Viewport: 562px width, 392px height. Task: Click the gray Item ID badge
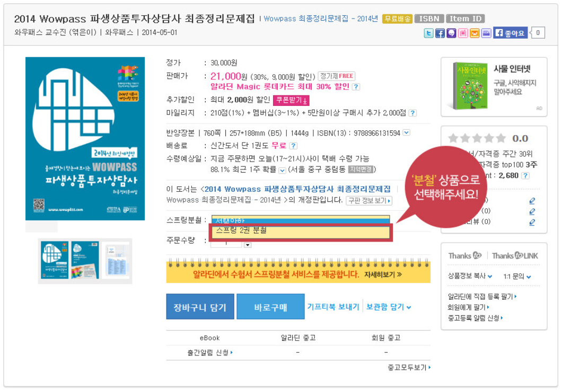tap(465, 19)
